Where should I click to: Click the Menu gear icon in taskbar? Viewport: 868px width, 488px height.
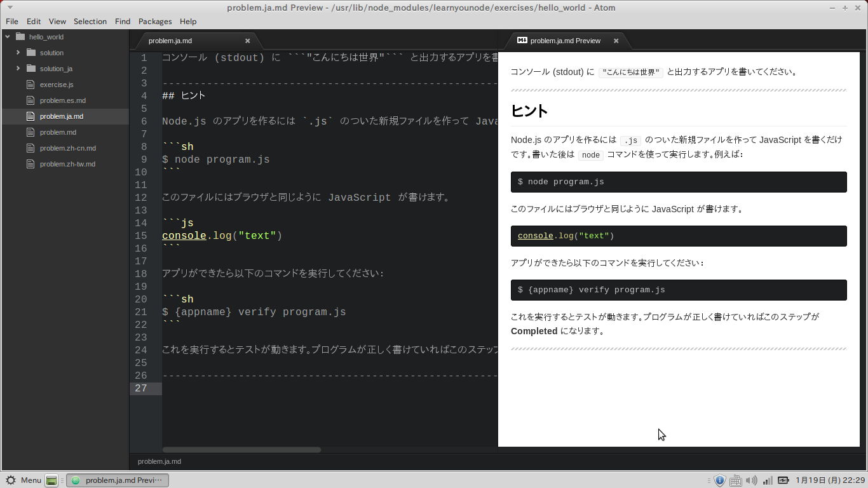(x=11, y=480)
